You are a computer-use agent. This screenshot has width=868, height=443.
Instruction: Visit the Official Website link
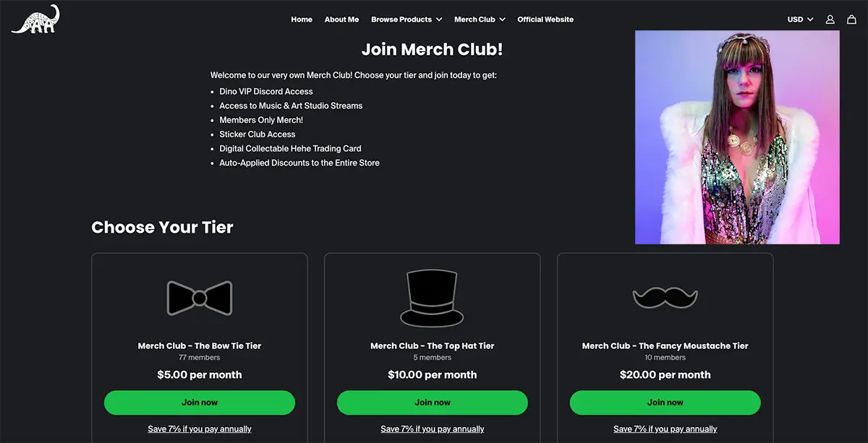click(x=545, y=20)
